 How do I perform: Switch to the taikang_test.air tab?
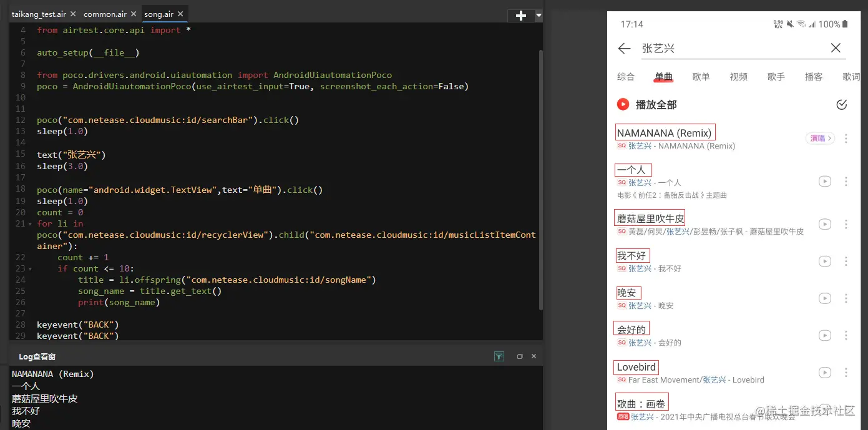39,14
